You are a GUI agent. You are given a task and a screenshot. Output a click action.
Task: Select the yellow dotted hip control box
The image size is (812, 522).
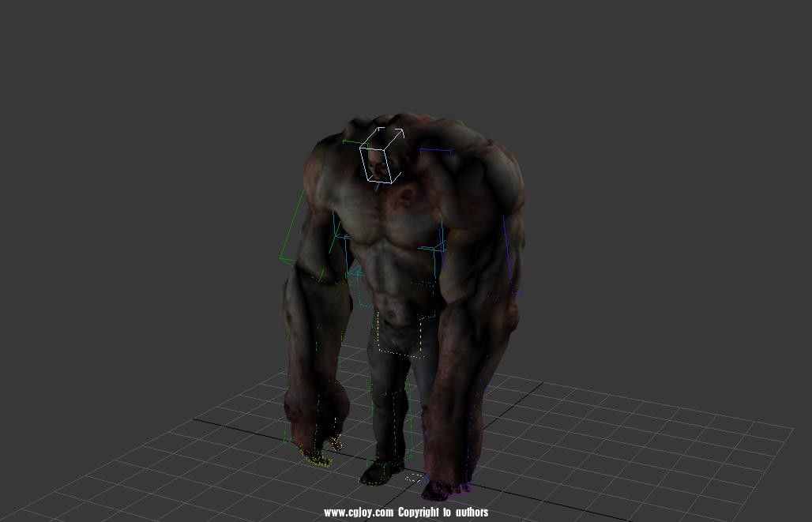(400, 333)
